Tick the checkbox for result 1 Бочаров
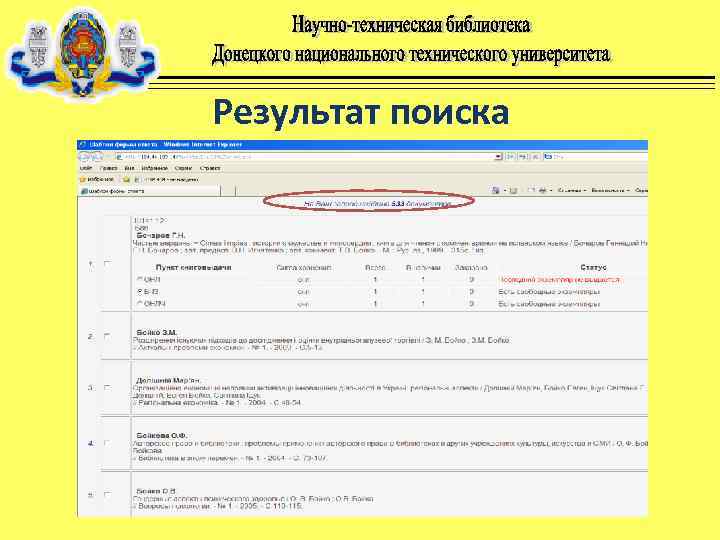This screenshot has height=540, width=720. pyautogui.click(x=107, y=264)
